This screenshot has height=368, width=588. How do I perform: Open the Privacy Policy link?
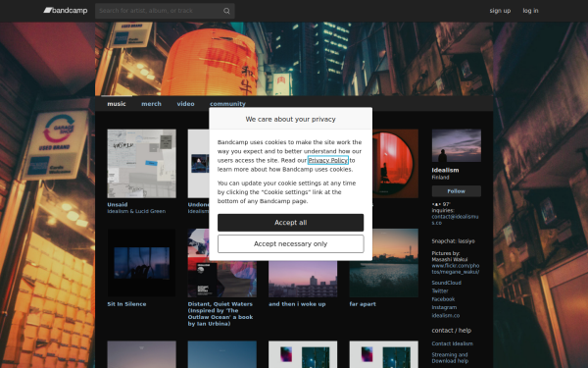pos(327,160)
